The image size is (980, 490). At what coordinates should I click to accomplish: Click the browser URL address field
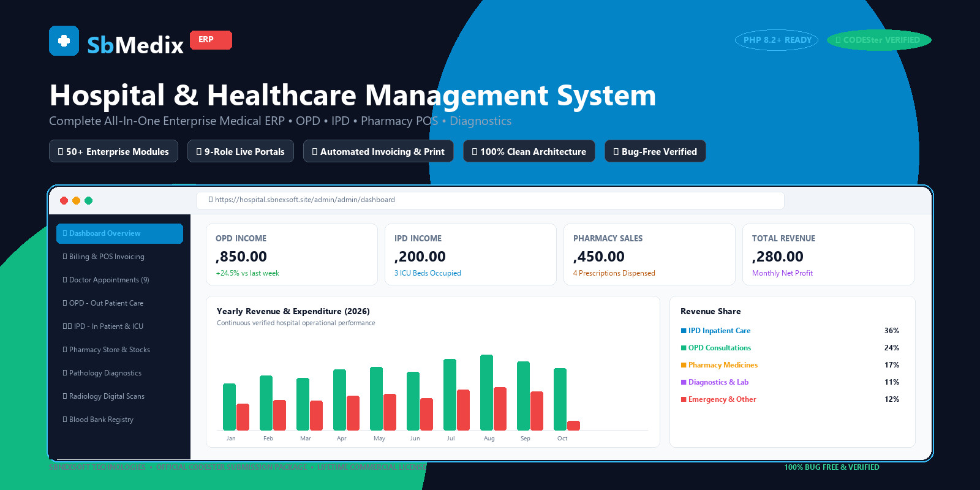coord(490,200)
